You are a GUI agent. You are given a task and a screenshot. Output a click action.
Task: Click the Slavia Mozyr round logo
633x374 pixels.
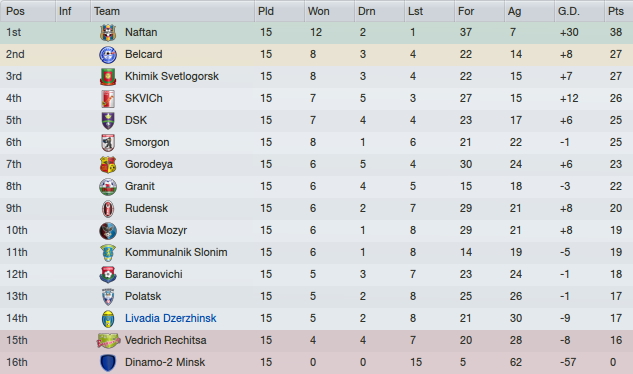pos(108,231)
